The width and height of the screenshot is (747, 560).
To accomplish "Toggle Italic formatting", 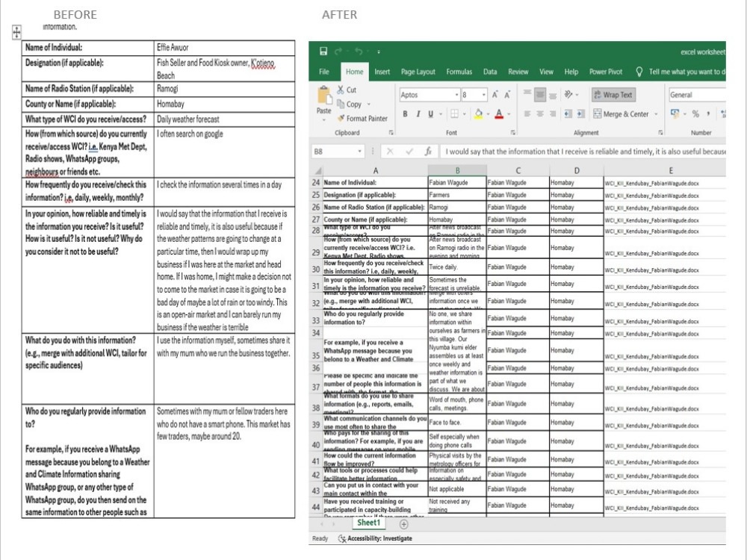I will [418, 113].
